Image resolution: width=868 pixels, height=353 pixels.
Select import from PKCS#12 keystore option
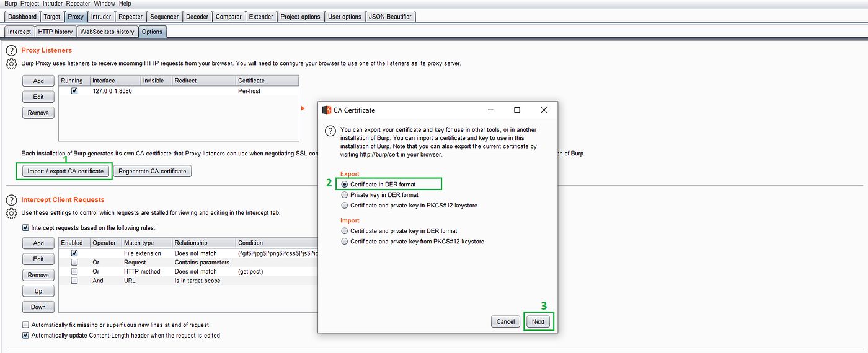click(x=345, y=242)
